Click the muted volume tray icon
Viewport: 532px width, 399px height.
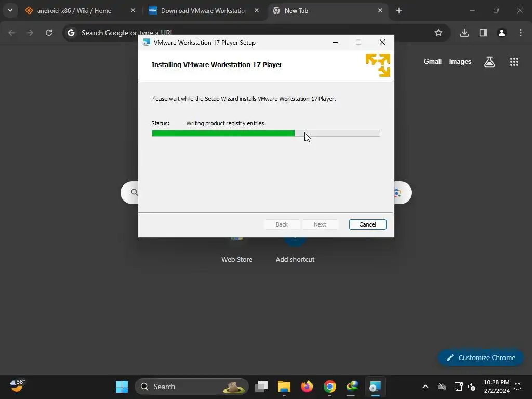point(472,387)
